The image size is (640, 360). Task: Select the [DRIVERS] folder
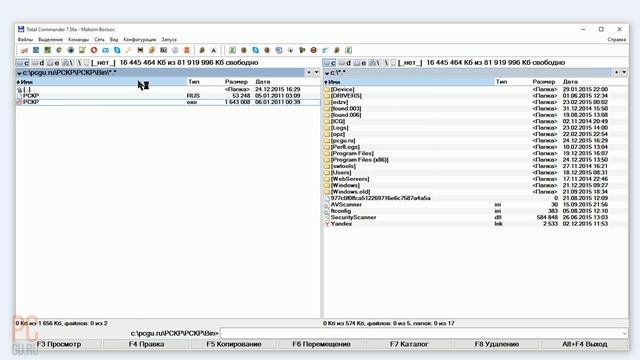click(x=476, y=96)
